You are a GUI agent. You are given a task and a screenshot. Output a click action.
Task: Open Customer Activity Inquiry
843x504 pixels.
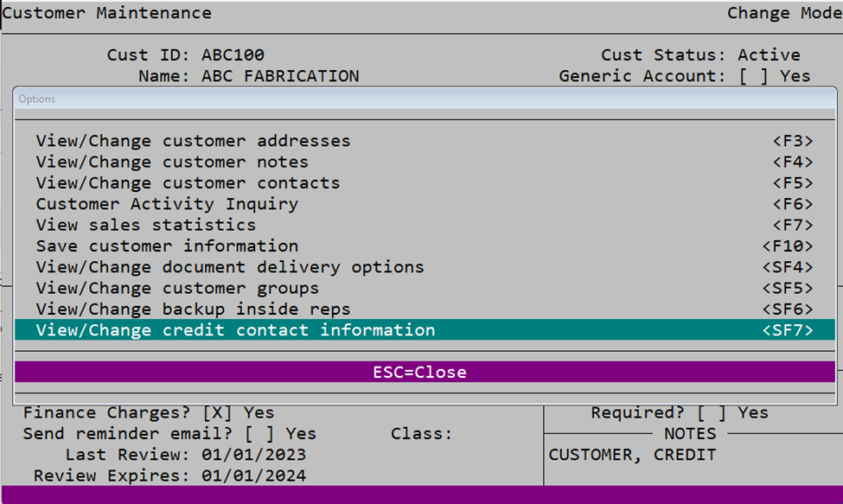[x=165, y=204]
